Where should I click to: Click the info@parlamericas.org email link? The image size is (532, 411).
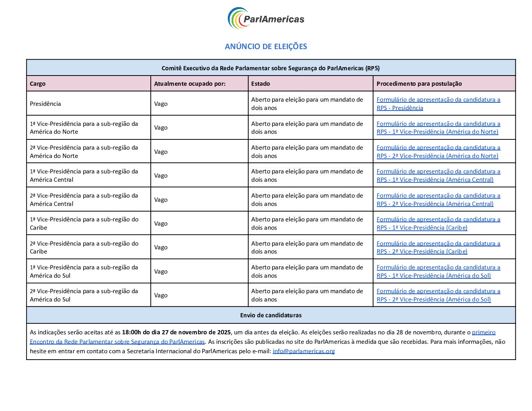point(303,351)
